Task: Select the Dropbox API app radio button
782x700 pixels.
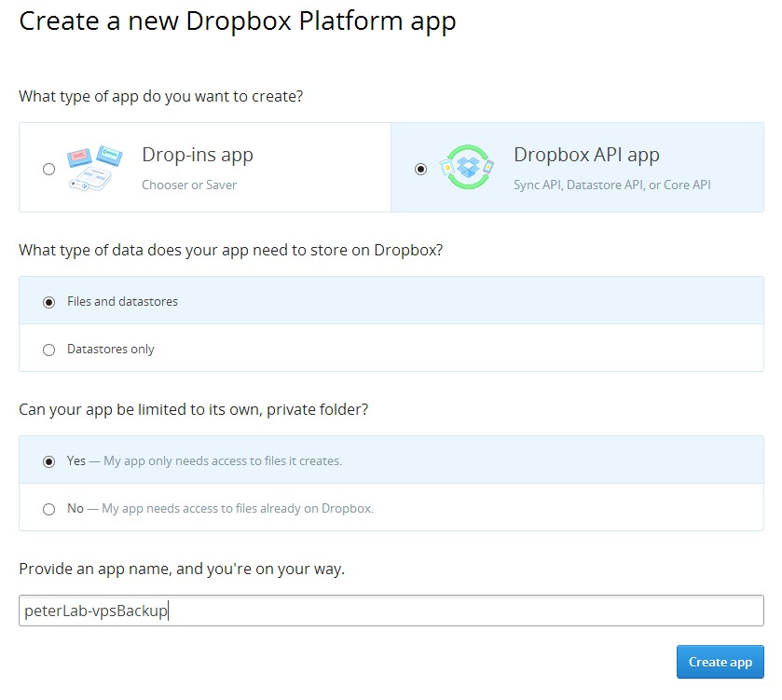Action: (421, 169)
